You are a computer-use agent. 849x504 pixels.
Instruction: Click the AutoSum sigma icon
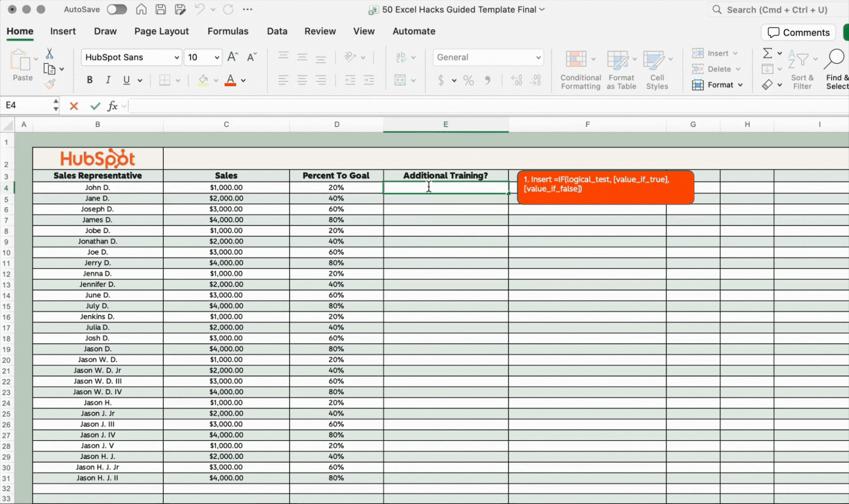tap(767, 53)
